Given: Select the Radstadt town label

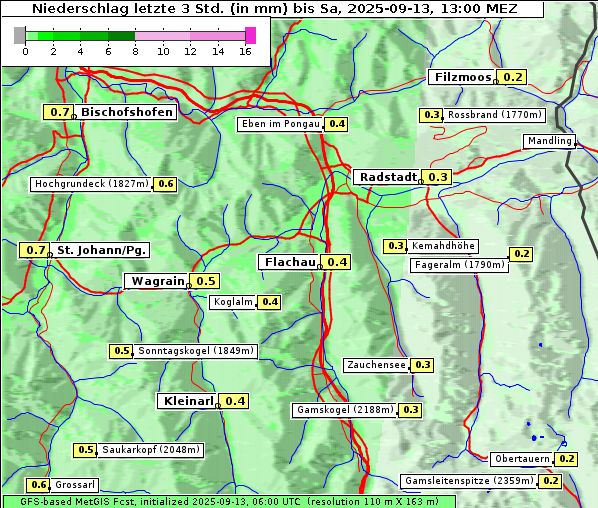Looking at the screenshot, I should (x=386, y=177).
